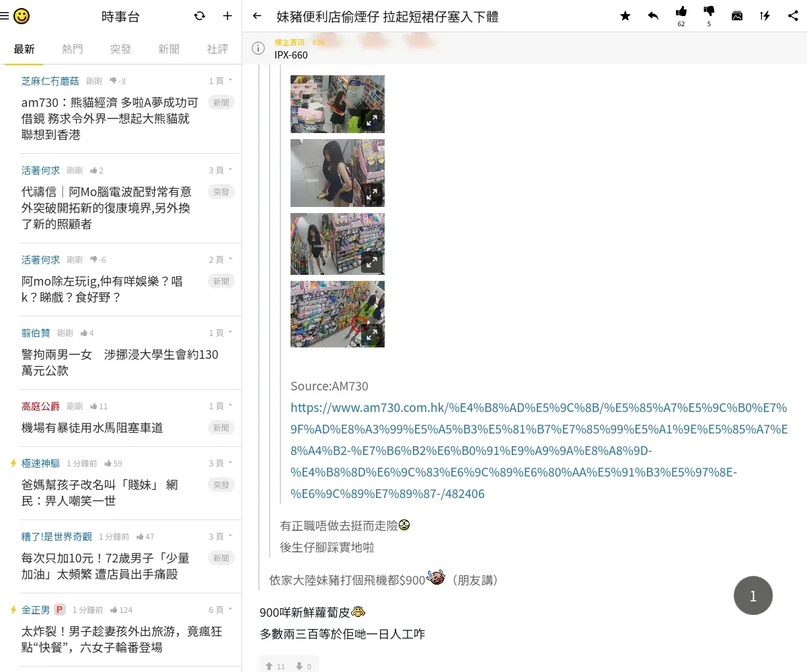
Task: Open the hamburger menu with smiley logo
Action: [15, 16]
